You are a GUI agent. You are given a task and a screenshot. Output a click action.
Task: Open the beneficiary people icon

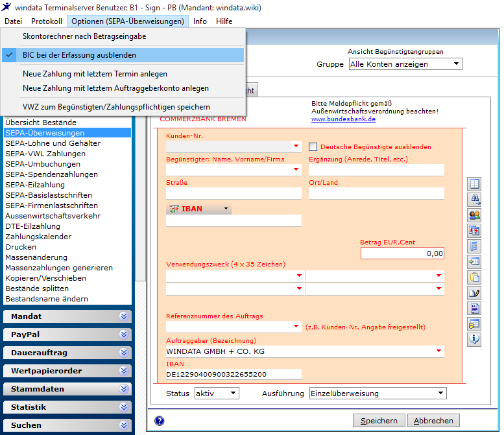pos(474,215)
